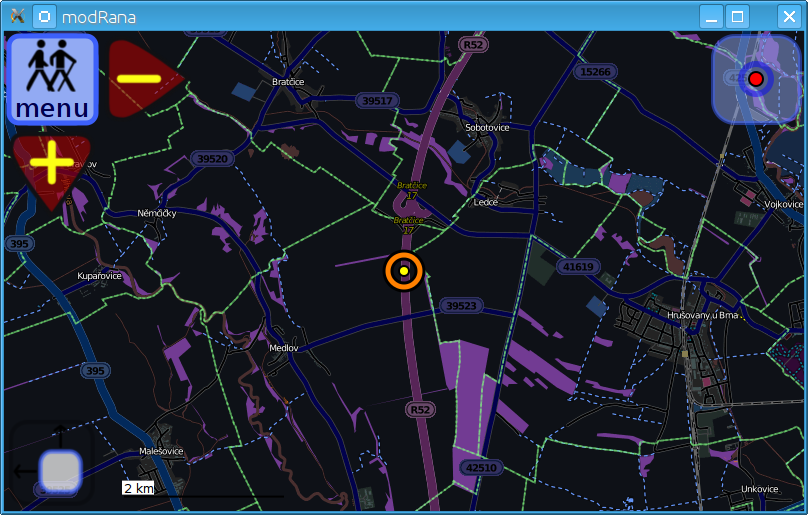The height and width of the screenshot is (515, 808).
Task: Click the Malešovice village label
Action: coord(161,451)
